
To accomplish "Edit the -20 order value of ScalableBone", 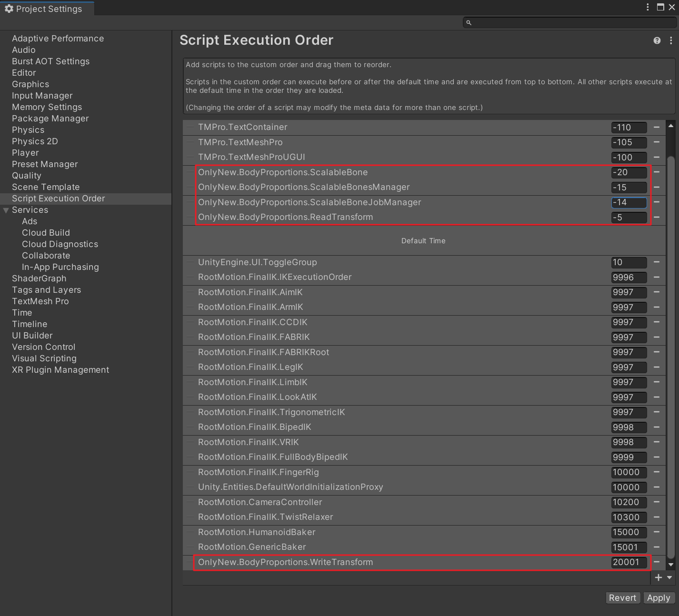I will point(629,172).
